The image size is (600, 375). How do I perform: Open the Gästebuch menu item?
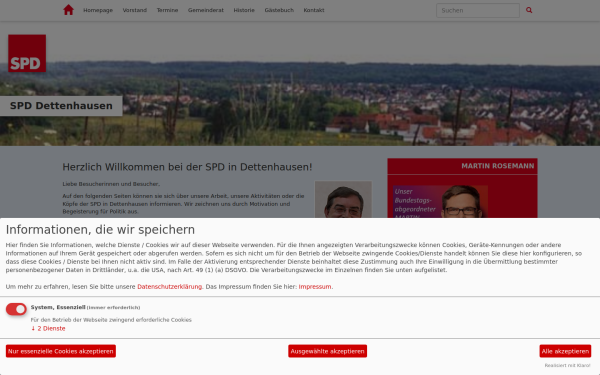(x=279, y=10)
